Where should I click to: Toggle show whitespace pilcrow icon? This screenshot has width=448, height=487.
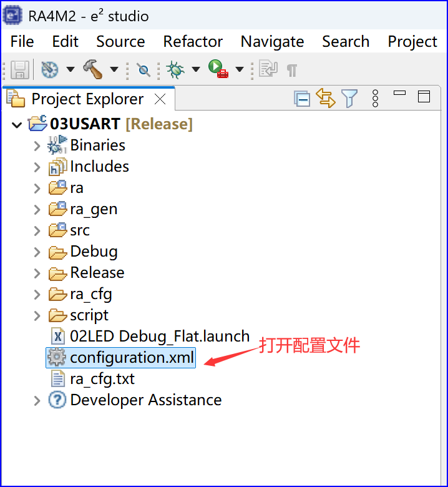tap(292, 71)
